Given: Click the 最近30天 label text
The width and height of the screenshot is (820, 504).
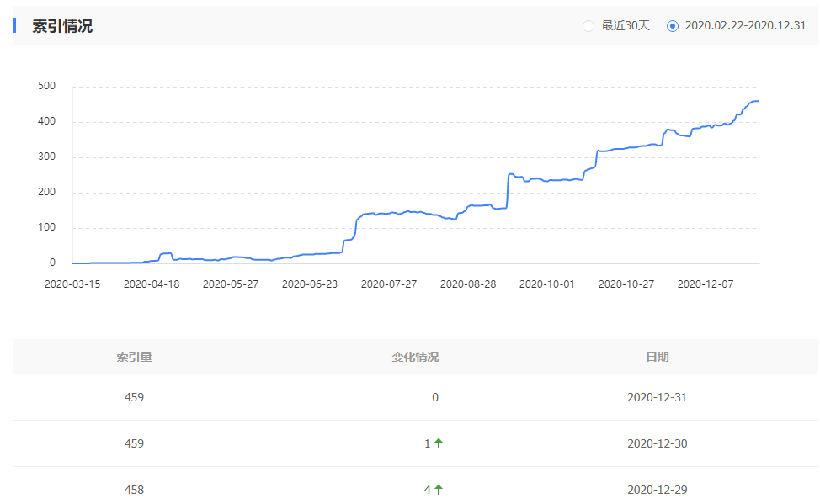Looking at the screenshot, I should [x=626, y=25].
